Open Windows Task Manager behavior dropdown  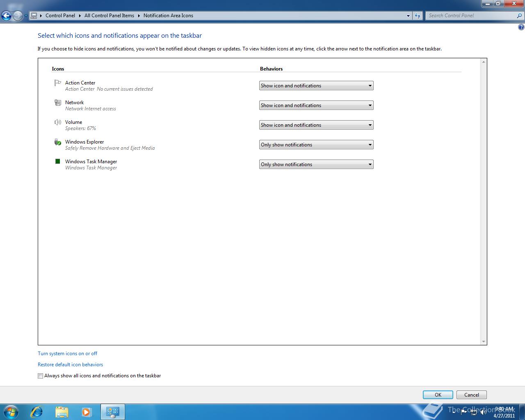pos(316,164)
